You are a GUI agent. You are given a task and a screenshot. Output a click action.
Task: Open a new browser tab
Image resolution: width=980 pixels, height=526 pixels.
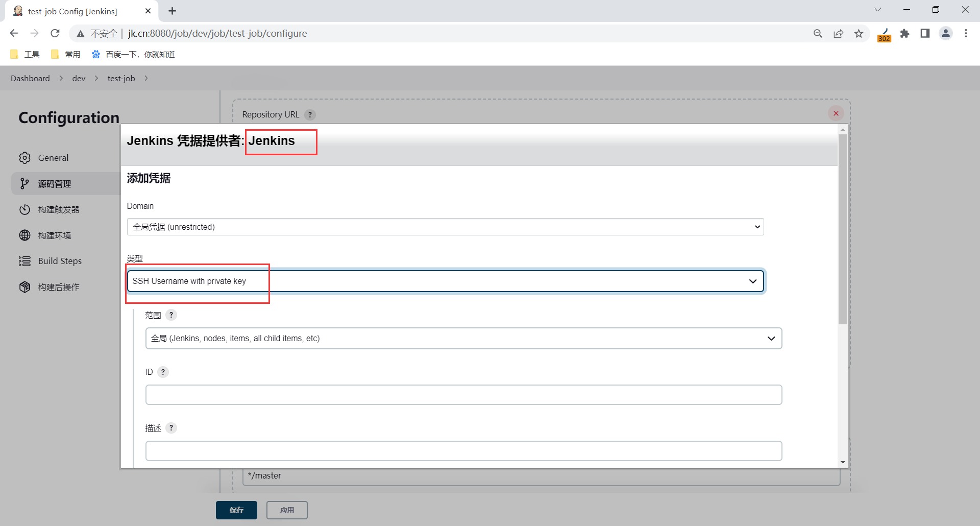coord(173,11)
